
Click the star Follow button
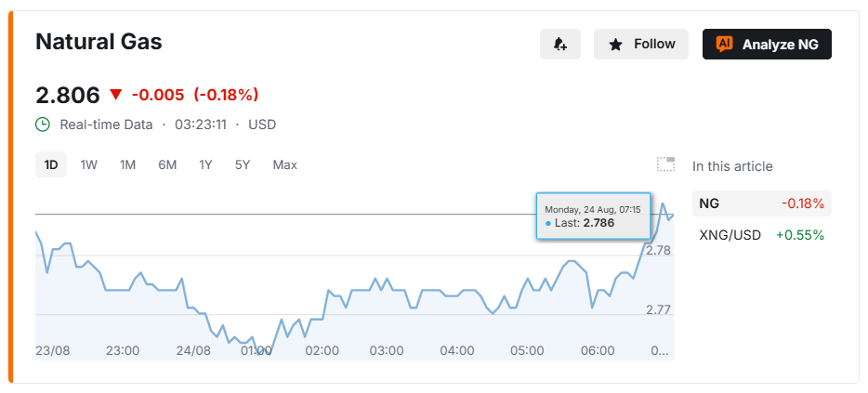pos(641,45)
